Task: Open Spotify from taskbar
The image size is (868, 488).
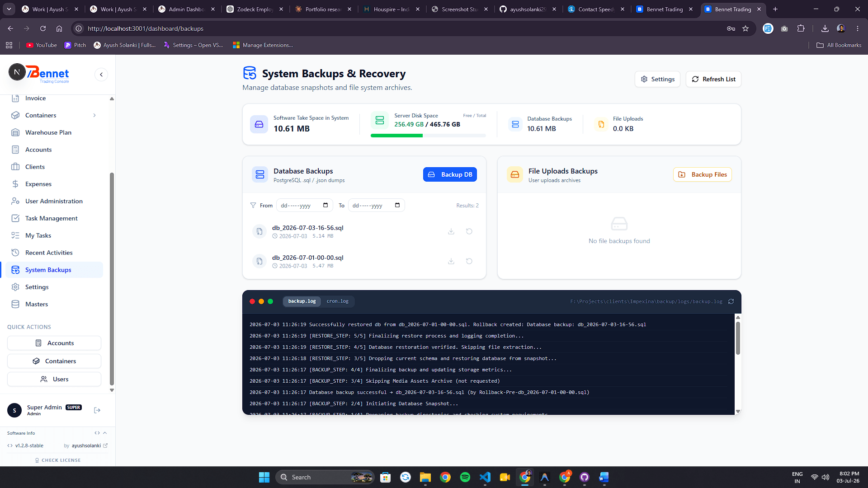Action: coord(465,477)
